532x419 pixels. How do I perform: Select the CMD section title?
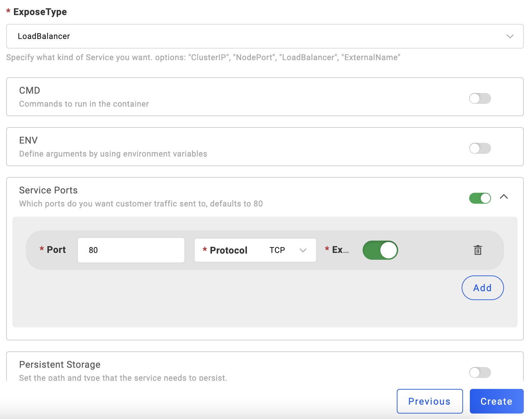(x=30, y=91)
